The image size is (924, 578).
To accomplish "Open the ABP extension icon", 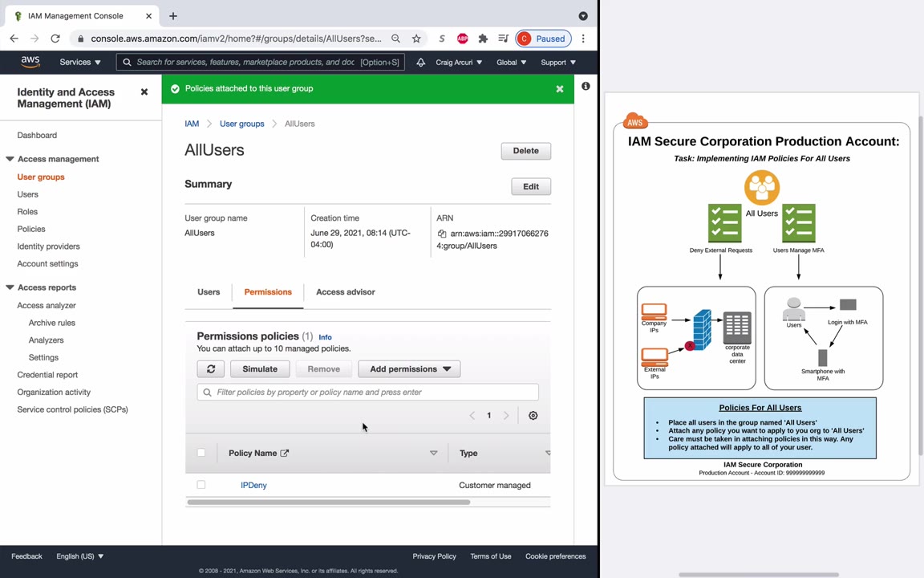I will coord(463,39).
